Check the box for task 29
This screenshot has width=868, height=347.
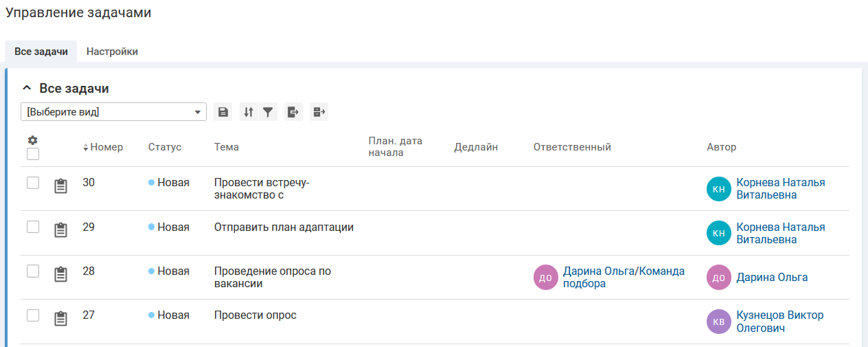pyautogui.click(x=33, y=227)
